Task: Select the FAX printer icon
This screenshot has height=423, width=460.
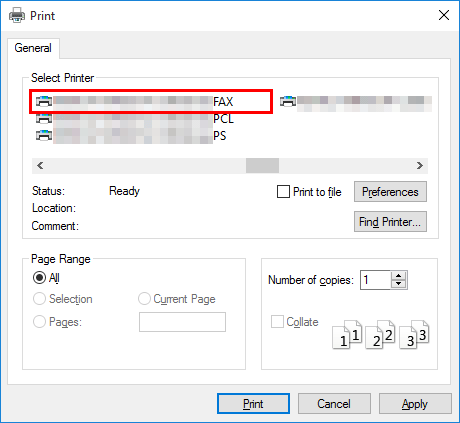Action: pos(44,101)
